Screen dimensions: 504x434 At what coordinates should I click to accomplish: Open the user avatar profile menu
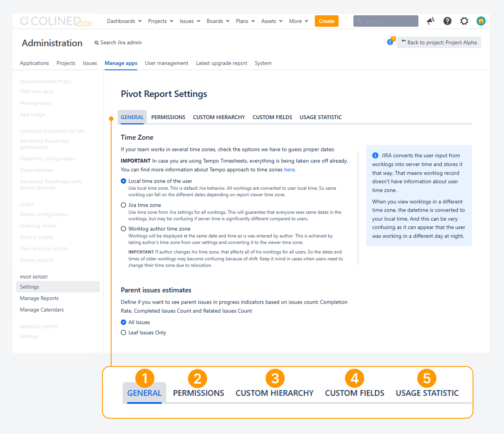pyautogui.click(x=481, y=21)
